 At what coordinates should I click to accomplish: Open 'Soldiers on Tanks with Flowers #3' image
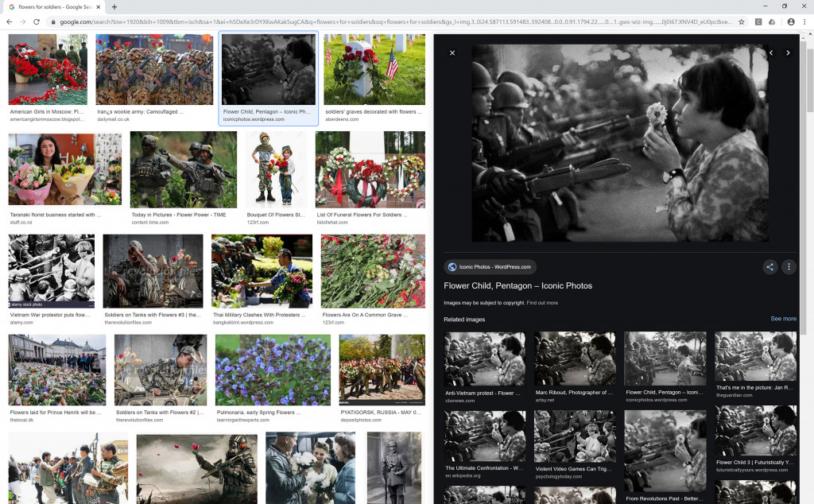(x=153, y=271)
